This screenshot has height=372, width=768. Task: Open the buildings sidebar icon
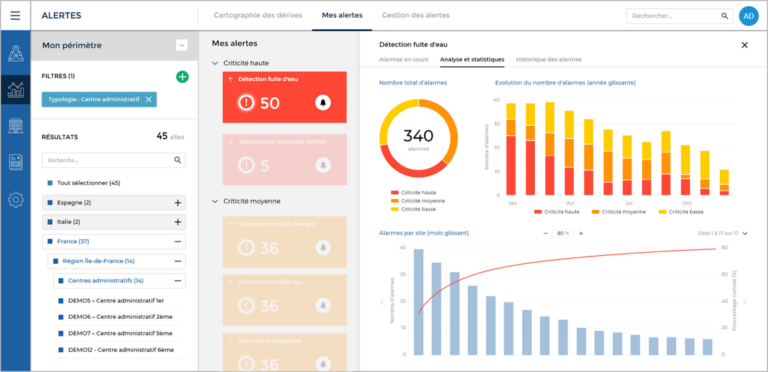tap(16, 126)
